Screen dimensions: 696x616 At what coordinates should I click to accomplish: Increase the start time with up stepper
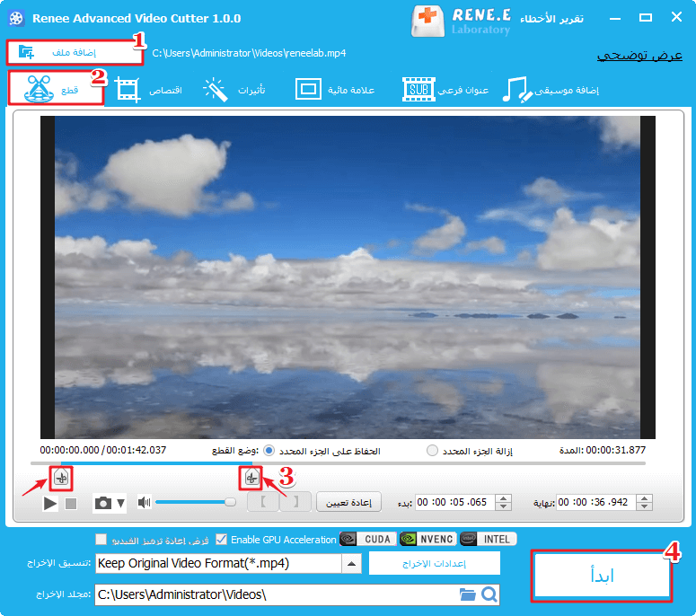503,498
